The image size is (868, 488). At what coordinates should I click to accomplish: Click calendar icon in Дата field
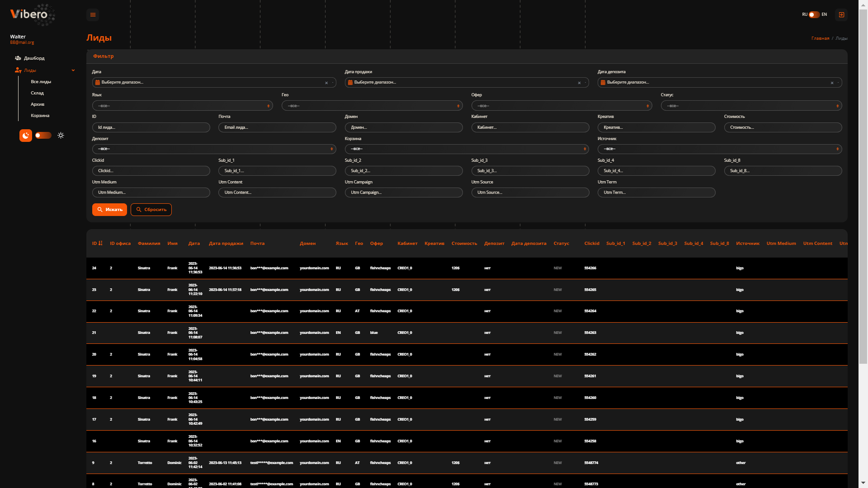click(x=97, y=83)
